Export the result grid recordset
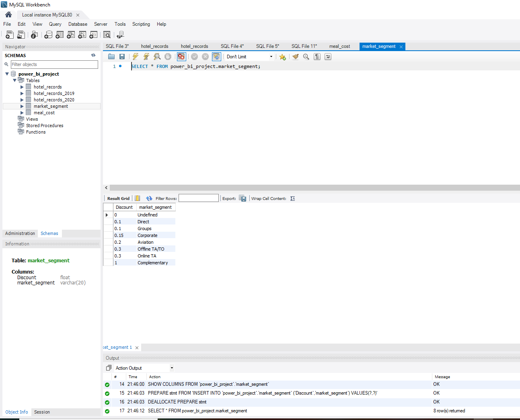Screen dimensions: 520x420 pyautogui.click(x=243, y=198)
